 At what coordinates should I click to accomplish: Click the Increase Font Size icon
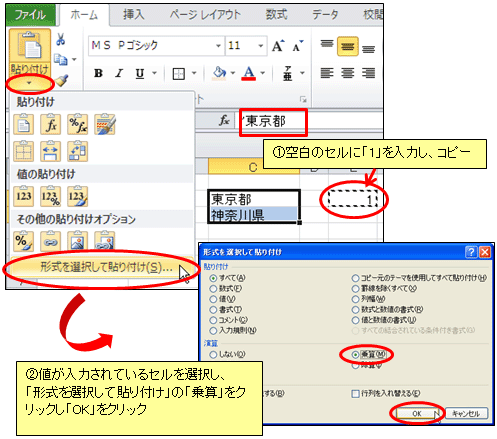[278, 46]
